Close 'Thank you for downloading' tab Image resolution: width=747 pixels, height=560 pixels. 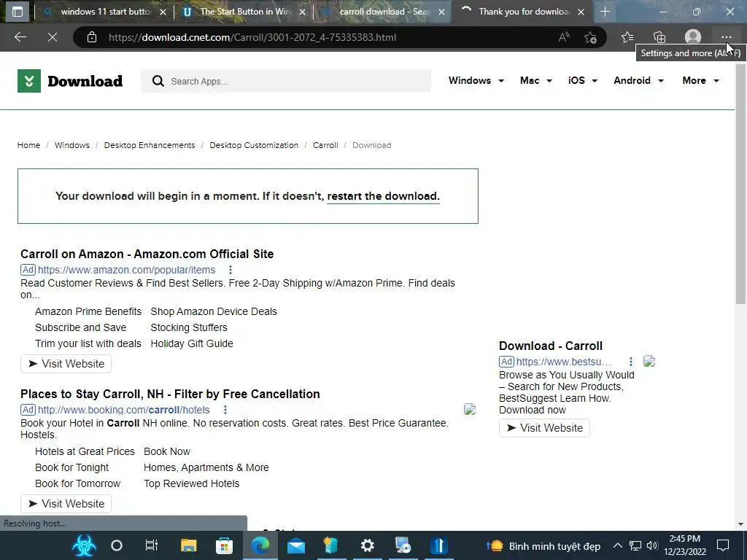click(x=581, y=12)
